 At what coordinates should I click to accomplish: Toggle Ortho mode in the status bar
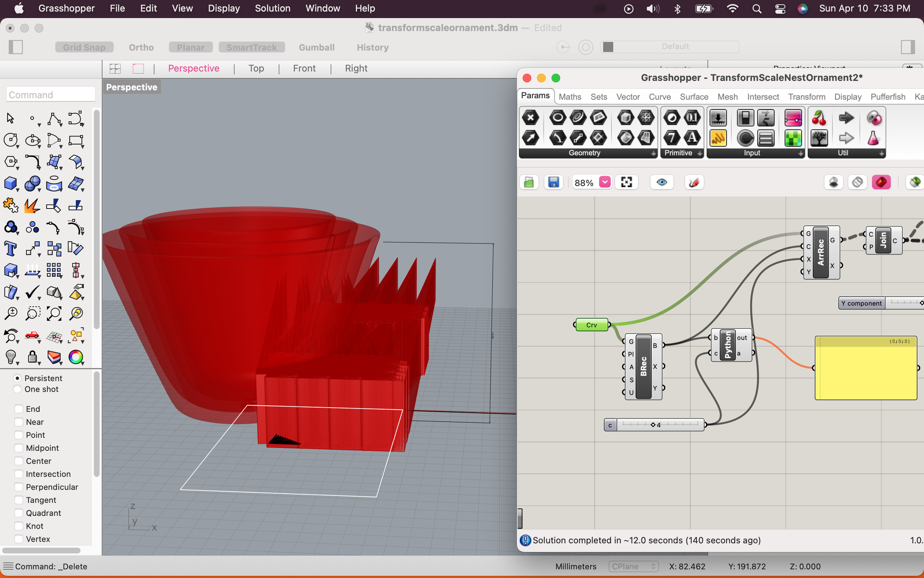[x=141, y=47]
